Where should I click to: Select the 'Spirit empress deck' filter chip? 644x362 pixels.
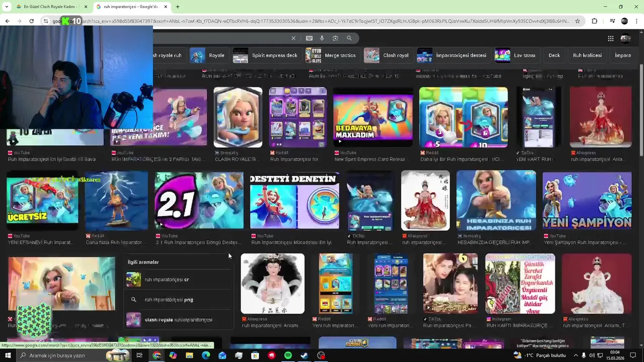pos(266,55)
